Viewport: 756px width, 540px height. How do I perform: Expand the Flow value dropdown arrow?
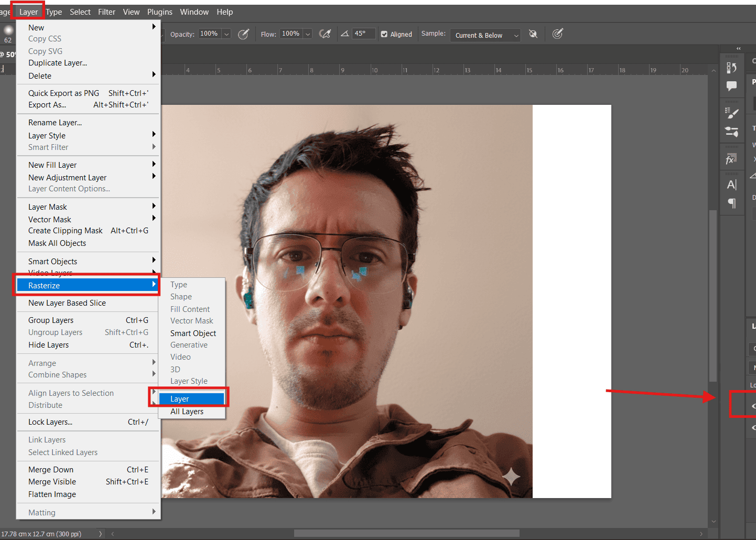[308, 34]
